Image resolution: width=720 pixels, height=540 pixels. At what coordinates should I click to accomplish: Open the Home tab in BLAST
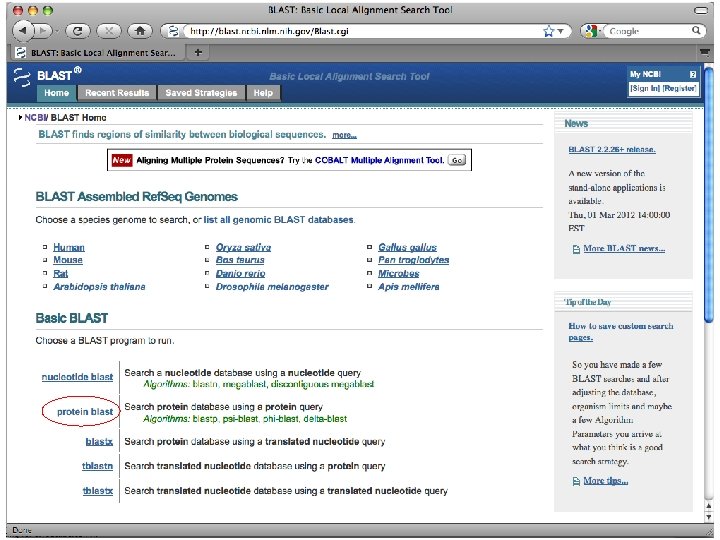[56, 93]
